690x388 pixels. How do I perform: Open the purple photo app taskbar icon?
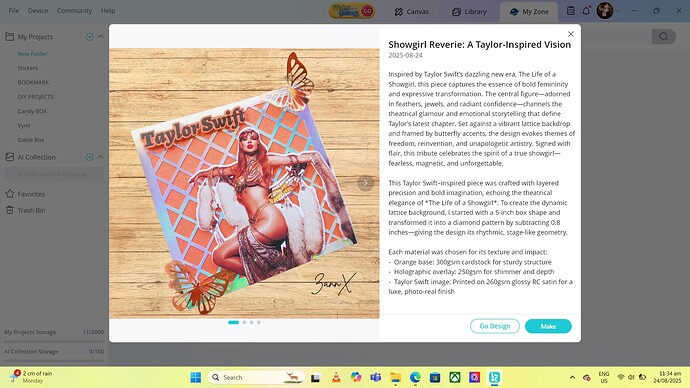tap(474, 377)
